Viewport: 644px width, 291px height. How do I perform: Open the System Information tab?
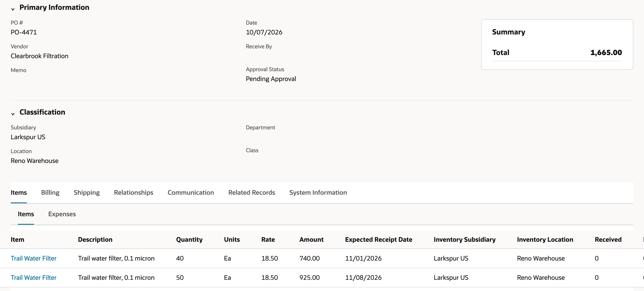(318, 193)
